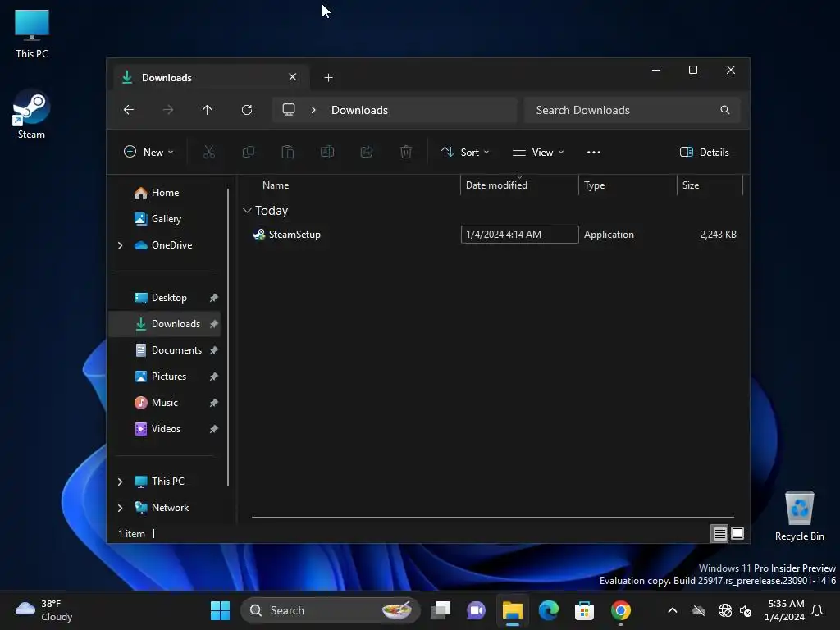Show hidden system tray icons
The width and height of the screenshot is (840, 630).
(673, 610)
